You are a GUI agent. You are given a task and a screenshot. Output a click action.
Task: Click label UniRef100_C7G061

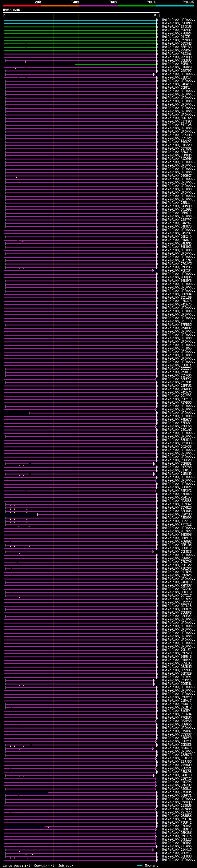pyautogui.click(x=177, y=826)
